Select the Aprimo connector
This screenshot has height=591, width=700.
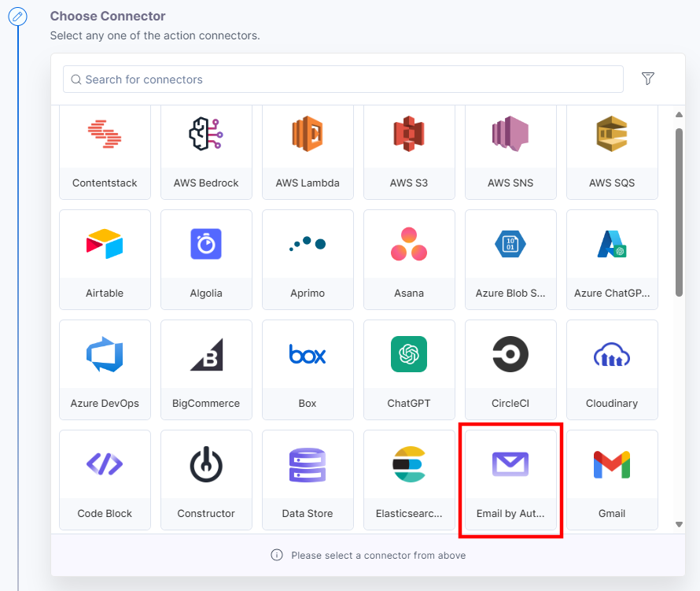pos(308,260)
